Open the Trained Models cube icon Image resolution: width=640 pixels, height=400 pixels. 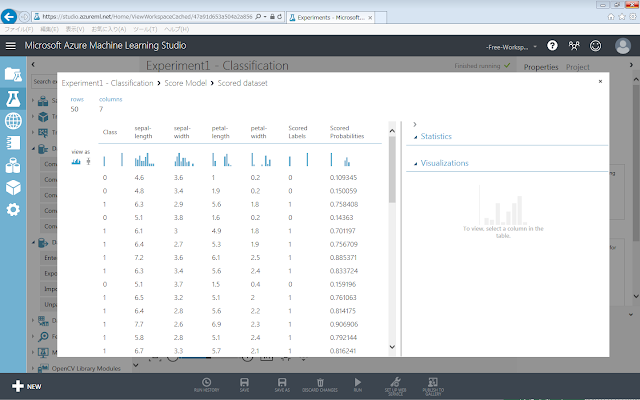(x=13, y=187)
